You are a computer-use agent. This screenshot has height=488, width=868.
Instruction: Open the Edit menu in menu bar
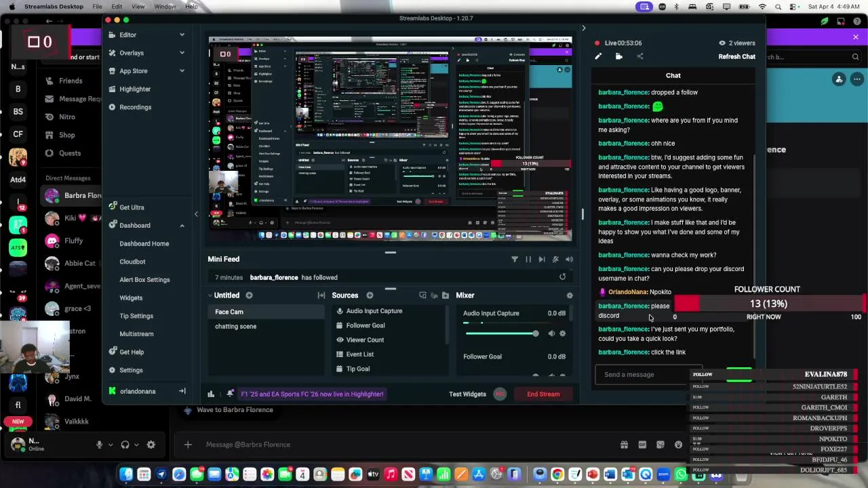[117, 7]
